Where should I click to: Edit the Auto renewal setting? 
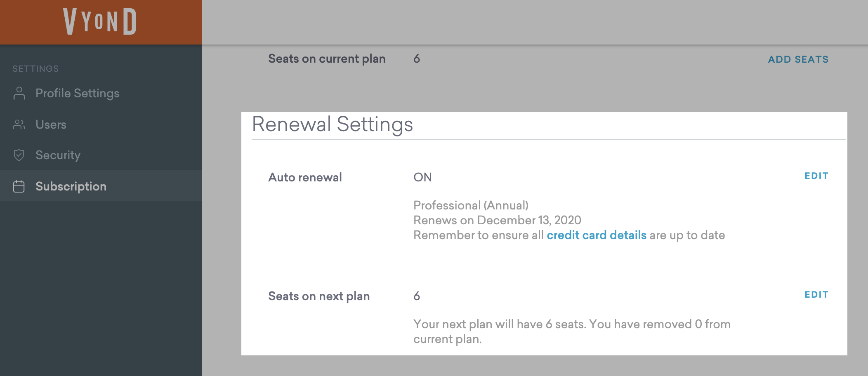pos(816,176)
